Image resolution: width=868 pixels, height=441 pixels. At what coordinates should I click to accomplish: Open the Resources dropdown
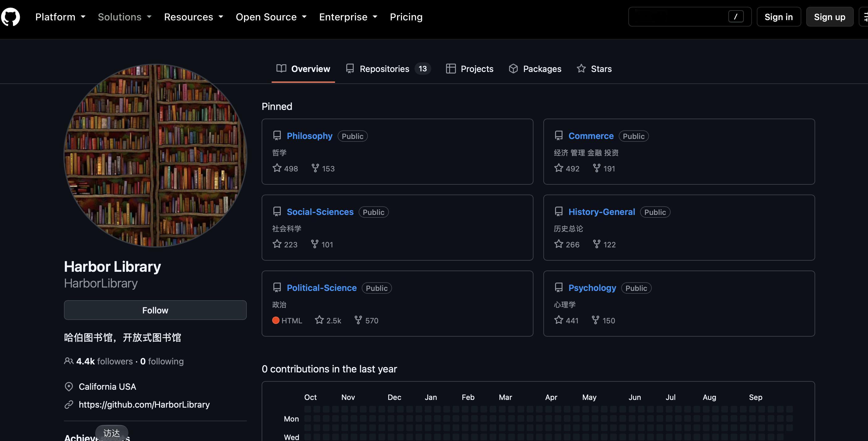[x=194, y=17]
